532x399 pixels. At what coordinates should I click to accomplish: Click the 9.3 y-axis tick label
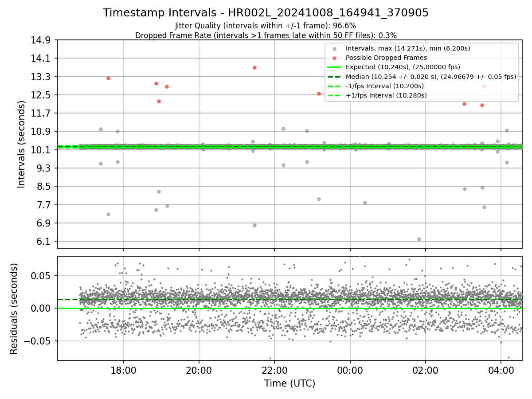45,168
